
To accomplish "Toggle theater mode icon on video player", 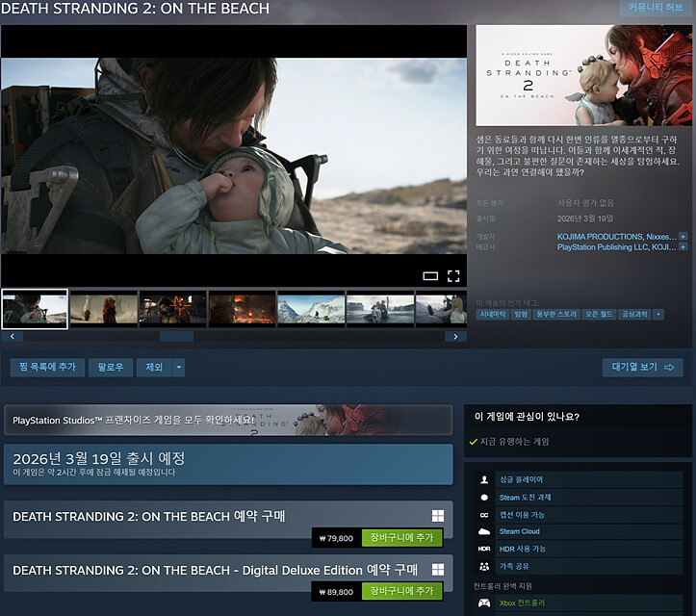I will (x=430, y=276).
